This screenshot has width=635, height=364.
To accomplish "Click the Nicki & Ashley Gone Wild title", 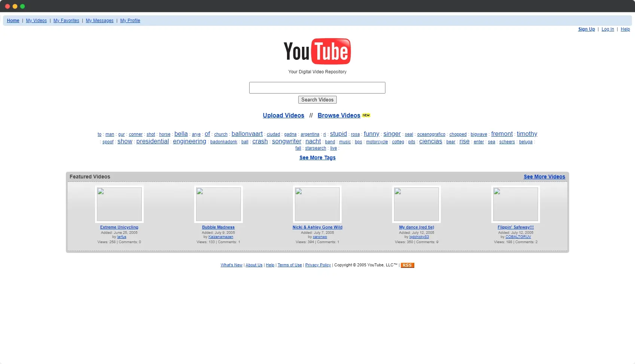I will [317, 227].
